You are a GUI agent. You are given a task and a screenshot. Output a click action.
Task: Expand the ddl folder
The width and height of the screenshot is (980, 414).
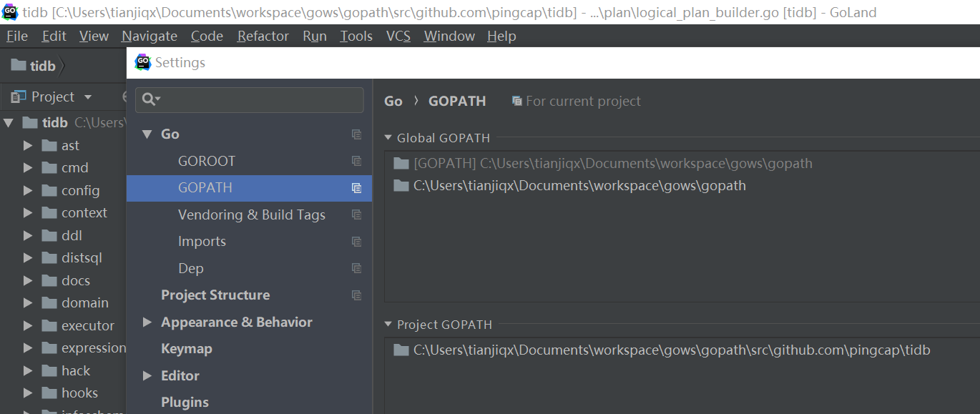click(x=28, y=235)
